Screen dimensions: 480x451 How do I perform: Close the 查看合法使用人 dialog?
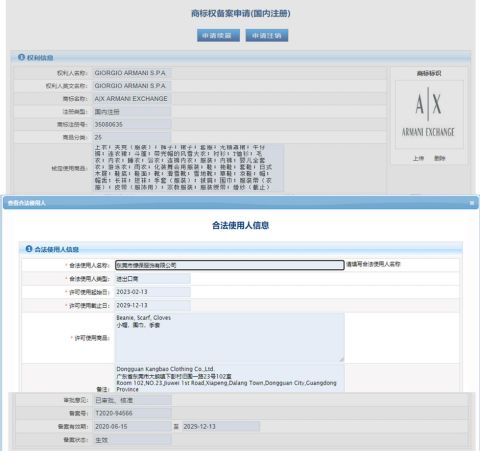pyautogui.click(x=472, y=203)
